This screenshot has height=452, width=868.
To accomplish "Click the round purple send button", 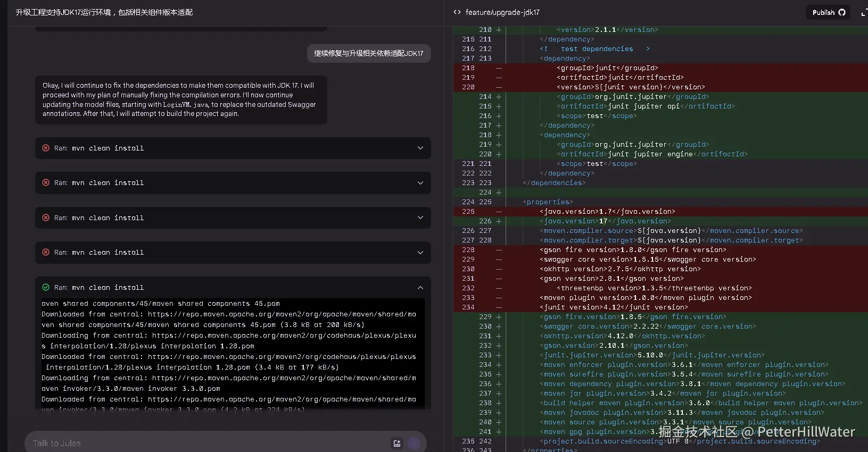I will tap(414, 443).
